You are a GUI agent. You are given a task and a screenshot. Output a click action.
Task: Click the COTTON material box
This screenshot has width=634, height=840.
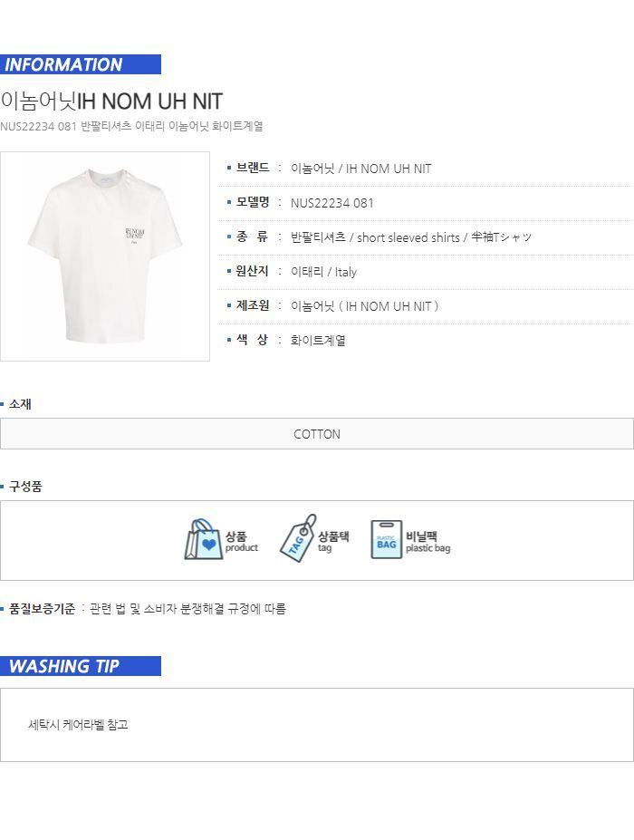click(317, 434)
